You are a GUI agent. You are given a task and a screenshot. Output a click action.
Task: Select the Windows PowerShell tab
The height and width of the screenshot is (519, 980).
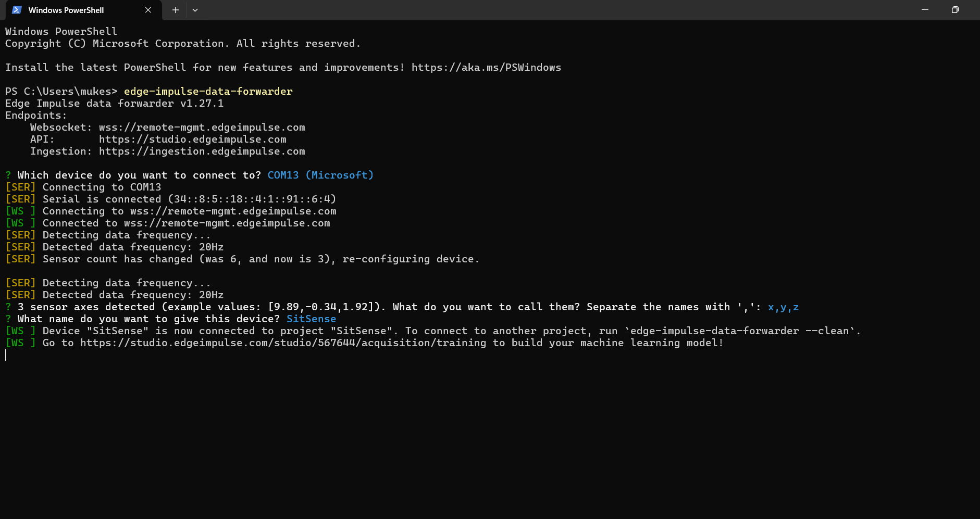click(83, 10)
